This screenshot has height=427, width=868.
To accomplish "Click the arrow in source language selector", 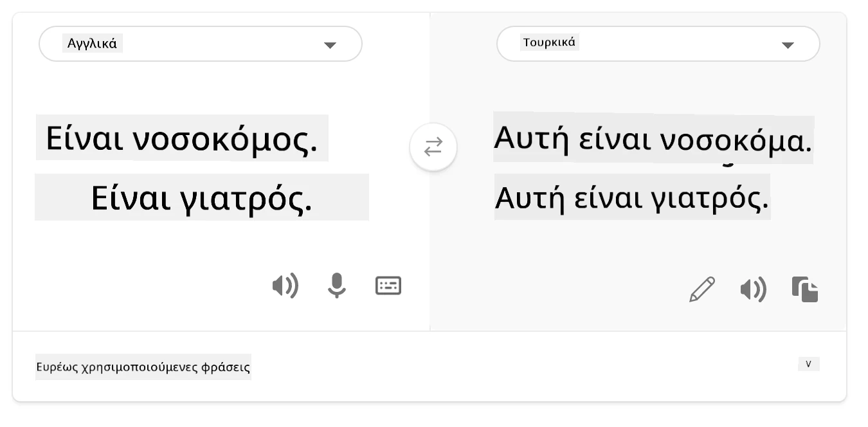I will click(x=330, y=45).
